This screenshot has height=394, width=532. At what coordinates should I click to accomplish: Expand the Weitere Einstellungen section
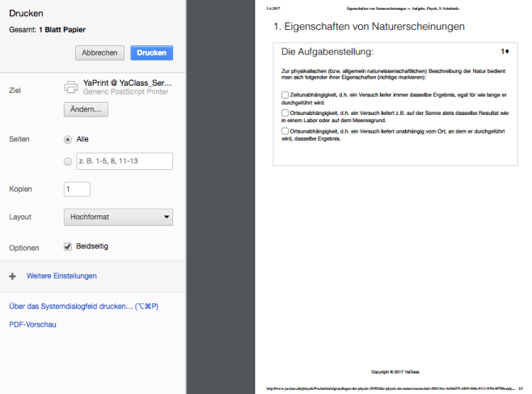pos(61,276)
